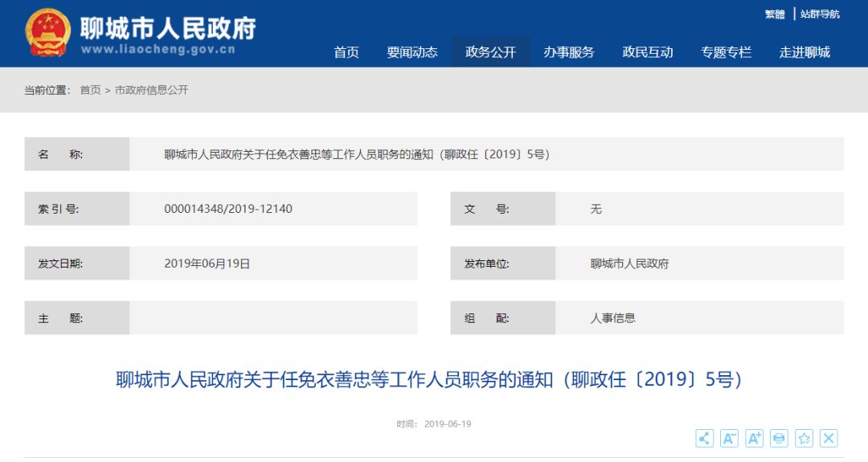Click the blue article headline text
Image resolution: width=868 pixels, height=462 pixels.
click(429, 379)
